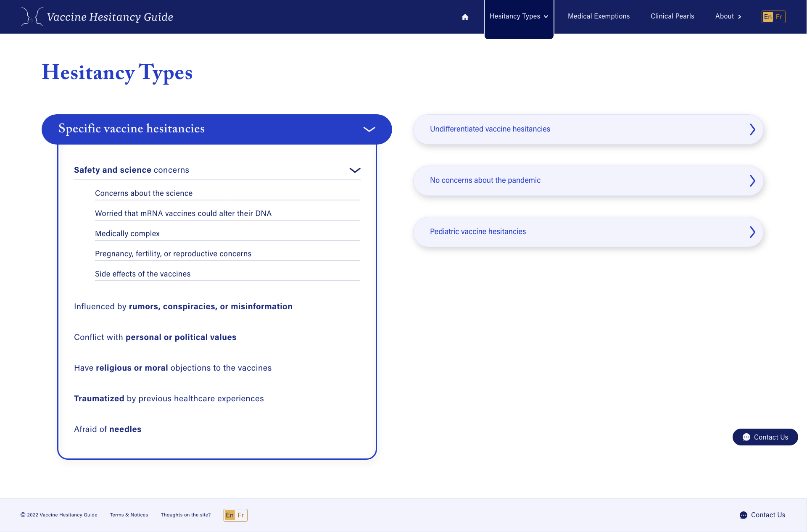Switch header language to Fr
Image resolution: width=807 pixels, height=532 pixels.
click(x=779, y=17)
